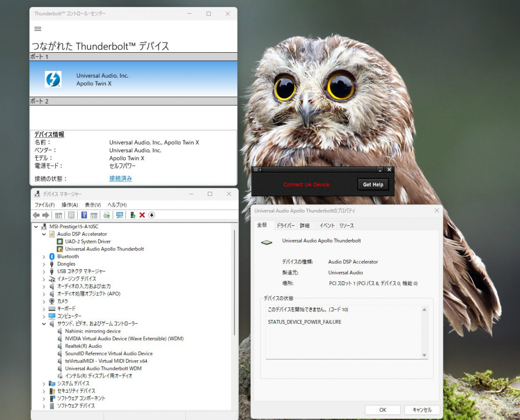This screenshot has width=520, height=420.
Task: Expand the Bluetooth device category
Action: (44, 257)
